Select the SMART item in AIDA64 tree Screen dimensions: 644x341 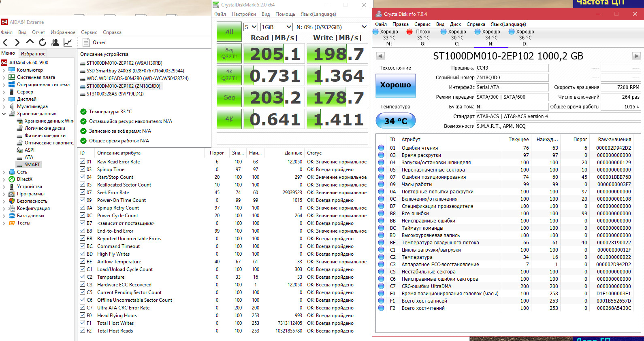(28, 165)
